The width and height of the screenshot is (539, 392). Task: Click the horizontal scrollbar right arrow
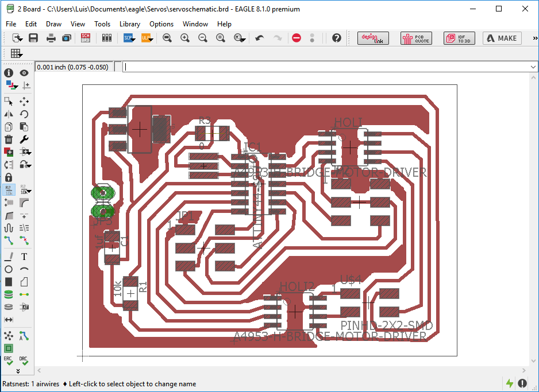(524, 370)
